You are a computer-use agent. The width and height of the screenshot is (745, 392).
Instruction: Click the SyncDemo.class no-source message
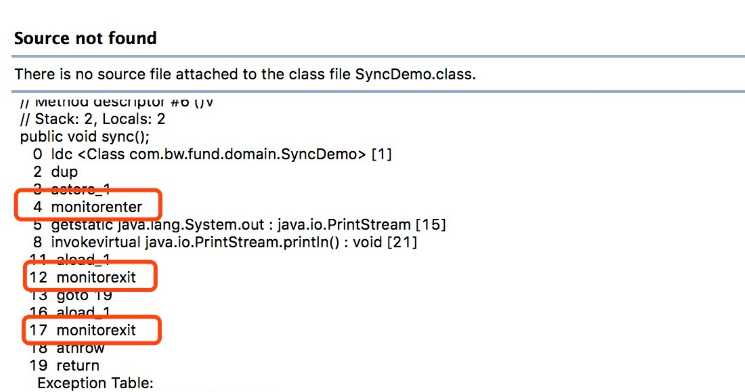coord(245,74)
